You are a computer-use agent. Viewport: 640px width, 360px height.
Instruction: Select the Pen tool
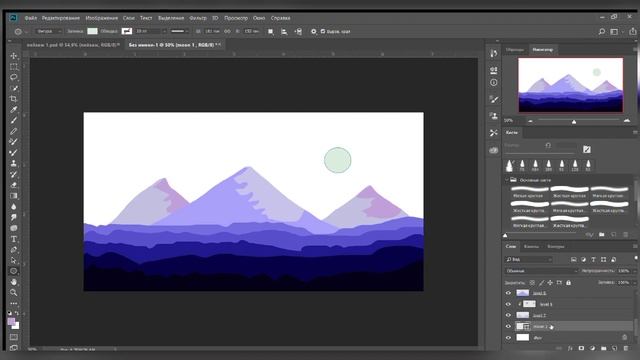click(x=13, y=249)
